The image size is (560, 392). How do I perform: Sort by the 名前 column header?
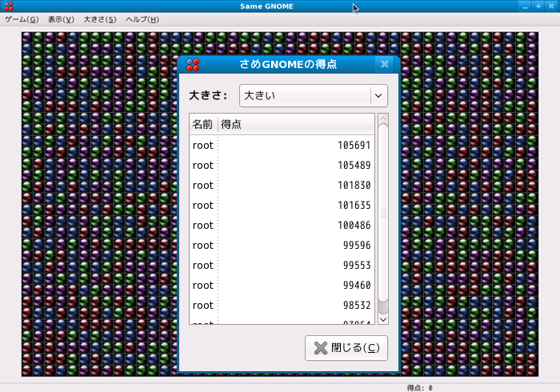203,124
